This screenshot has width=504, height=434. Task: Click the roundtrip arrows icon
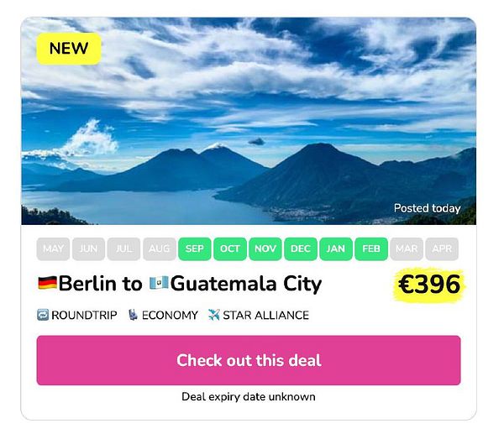[43, 315]
